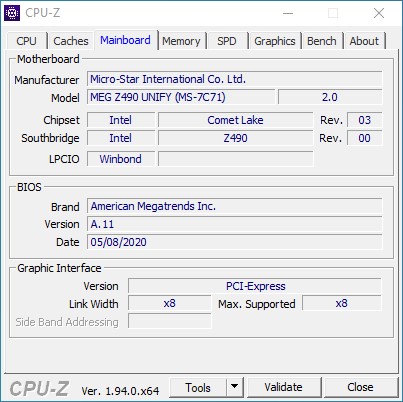Click the model revision value 2.0
This screenshot has width=403, height=402.
330,97
